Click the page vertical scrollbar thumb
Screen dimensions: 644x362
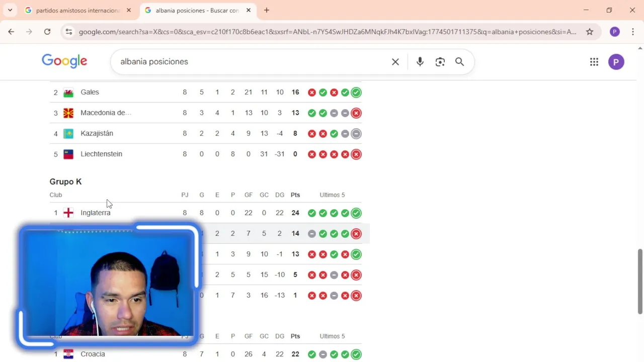pos(640,282)
